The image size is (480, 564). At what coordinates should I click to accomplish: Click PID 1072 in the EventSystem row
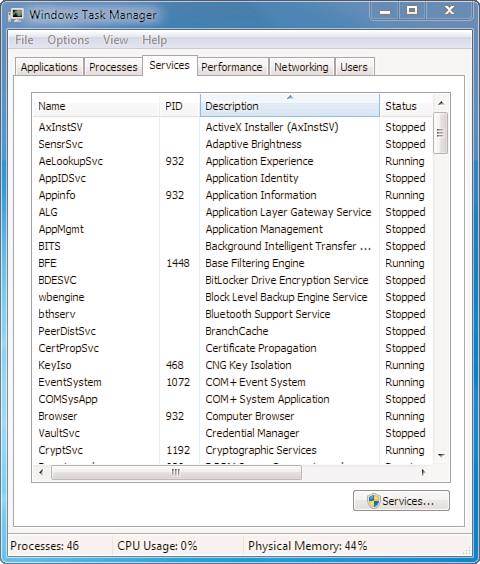click(178, 382)
